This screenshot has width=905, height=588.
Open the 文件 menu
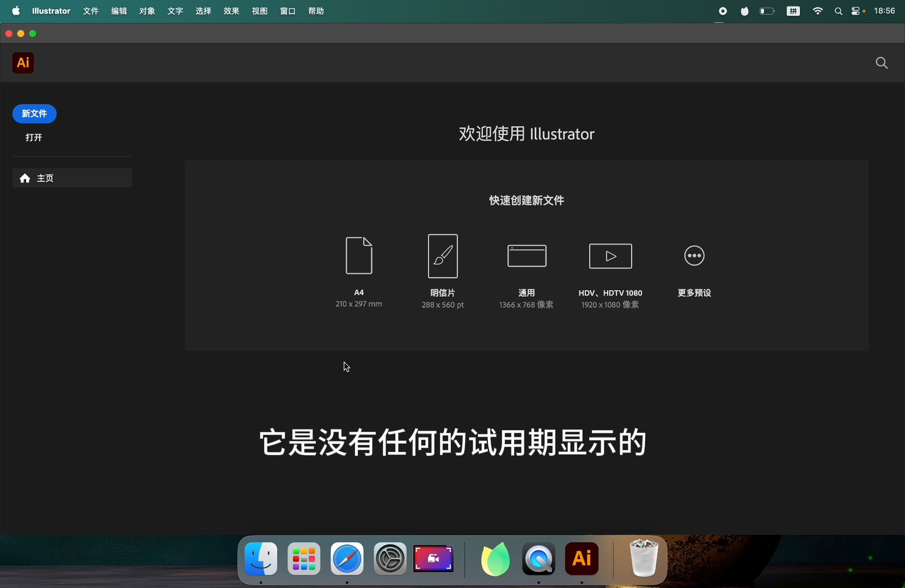(91, 11)
